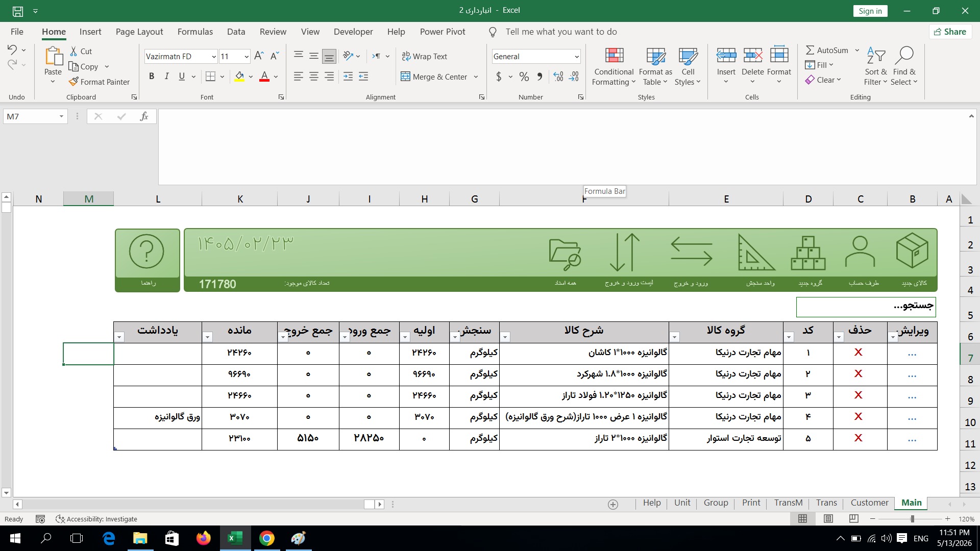Click the Percent Style icon
The width and height of the screenshot is (980, 551).
[x=524, y=77]
